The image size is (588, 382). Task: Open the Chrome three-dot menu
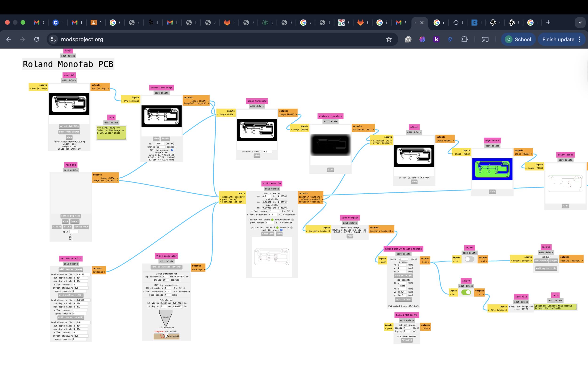coord(580,39)
